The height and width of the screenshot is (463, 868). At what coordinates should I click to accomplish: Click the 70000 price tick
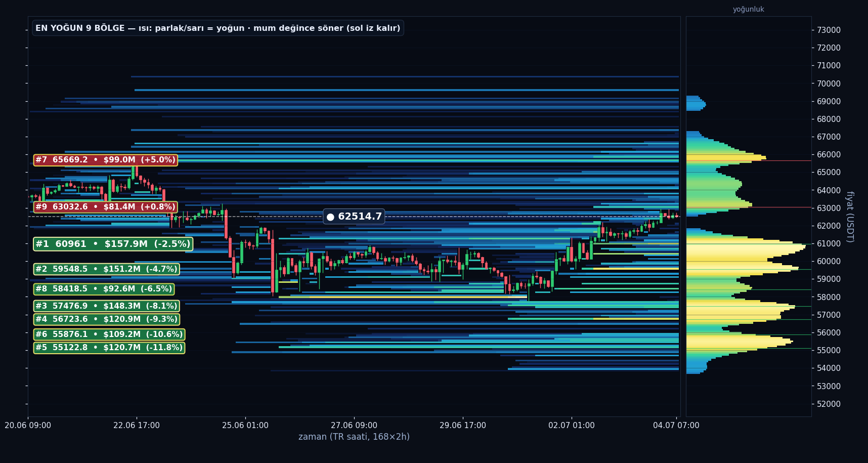pos(829,83)
